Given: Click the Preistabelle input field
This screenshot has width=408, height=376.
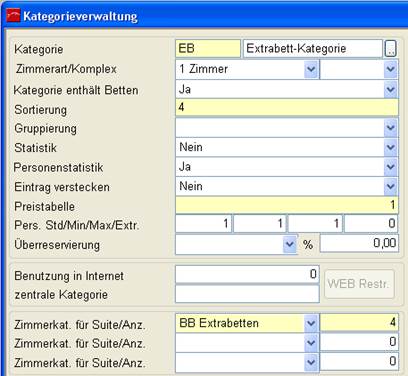Looking at the screenshot, I should 287,205.
